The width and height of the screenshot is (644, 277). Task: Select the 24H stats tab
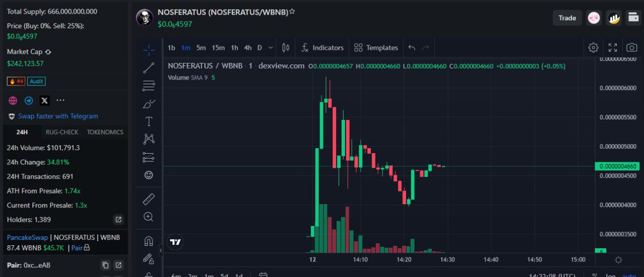21,132
